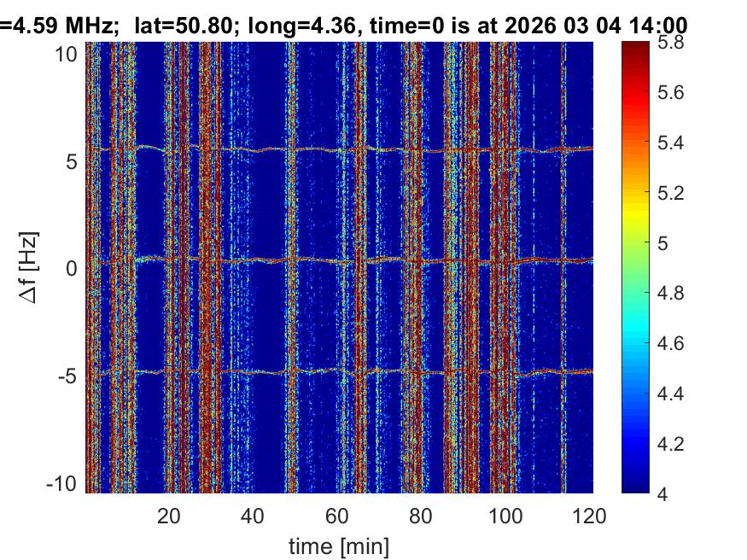Viewport: 747px width, 560px height.
Task: Click the x-axis tick label 40
Action: click(x=253, y=516)
